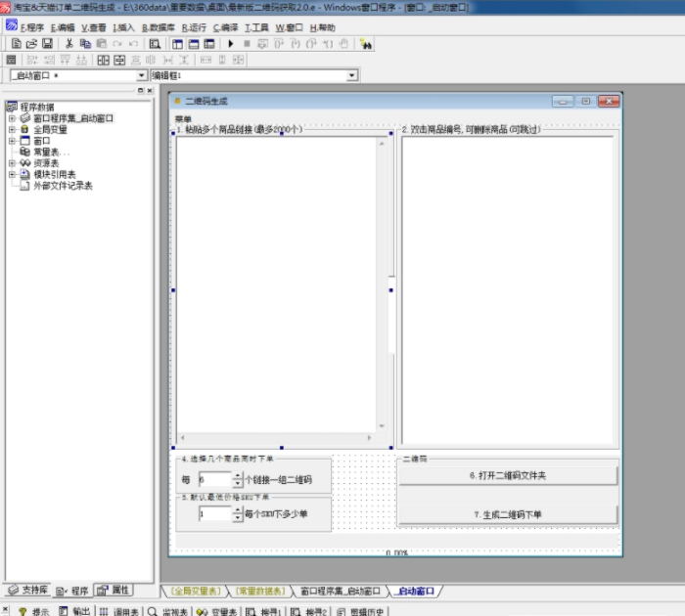
Task: Click the Open file toolbar icon
Action: pyautogui.click(x=31, y=44)
